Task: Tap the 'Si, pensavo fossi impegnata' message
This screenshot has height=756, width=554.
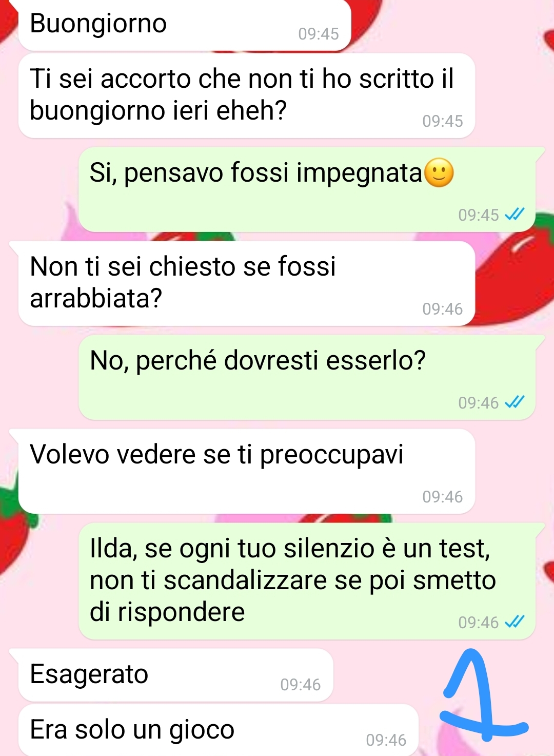Action: 307,190
